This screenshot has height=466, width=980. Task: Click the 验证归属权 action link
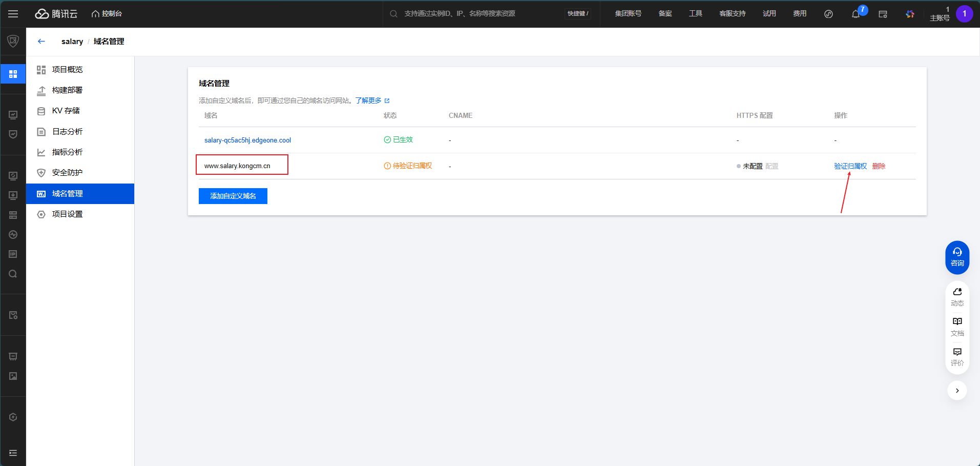850,166
